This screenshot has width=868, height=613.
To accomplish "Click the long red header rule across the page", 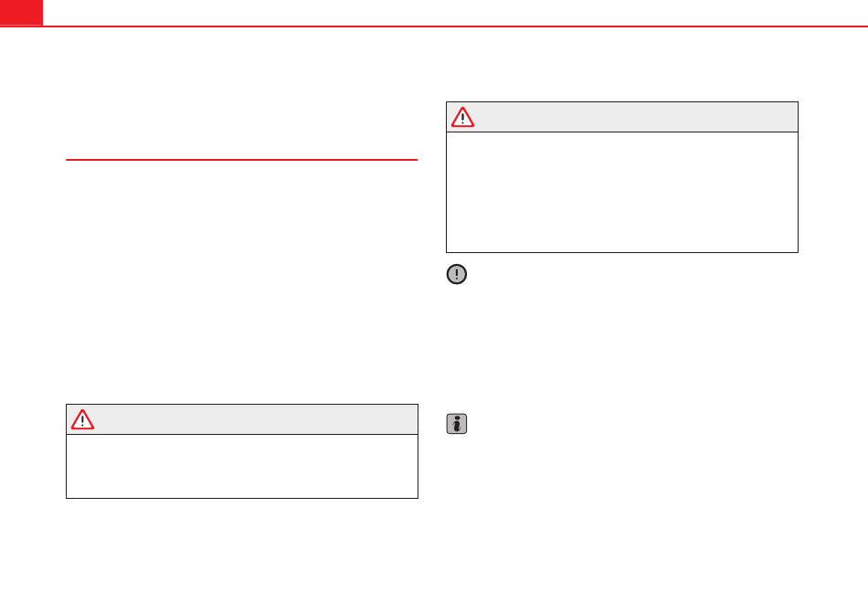I will tap(455, 26).
